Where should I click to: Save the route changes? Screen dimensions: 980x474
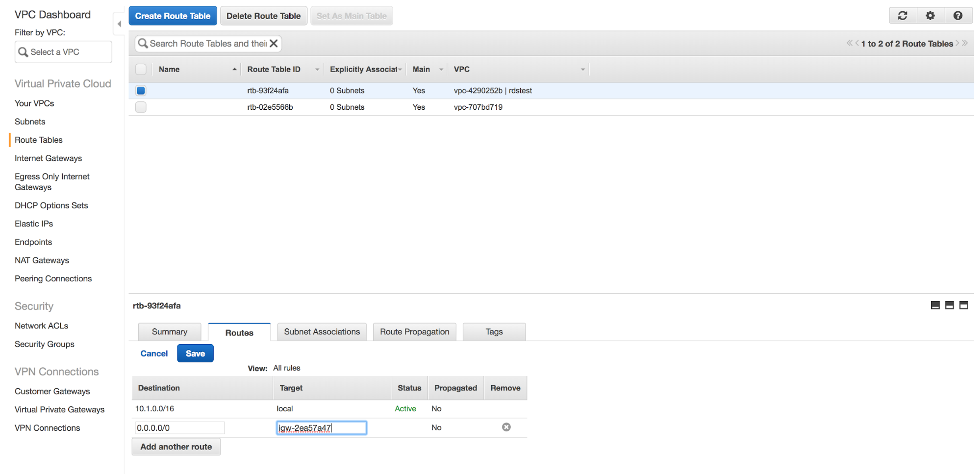coord(195,353)
